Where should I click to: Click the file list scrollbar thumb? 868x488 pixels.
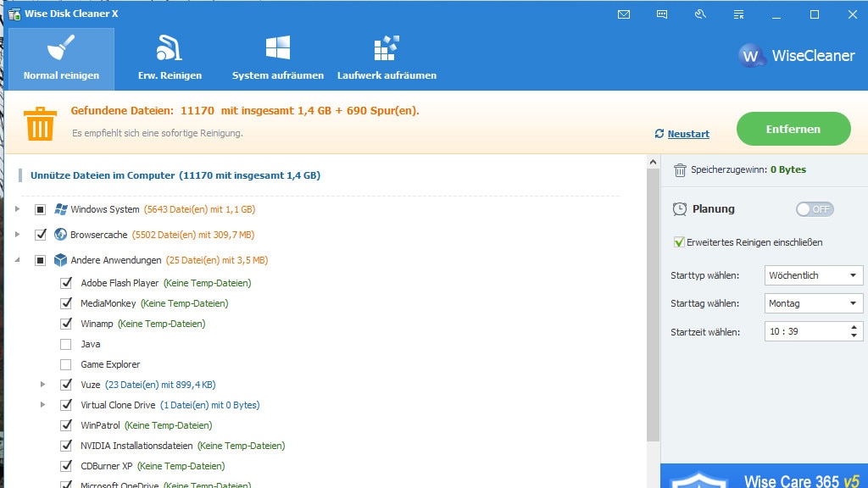click(x=654, y=304)
